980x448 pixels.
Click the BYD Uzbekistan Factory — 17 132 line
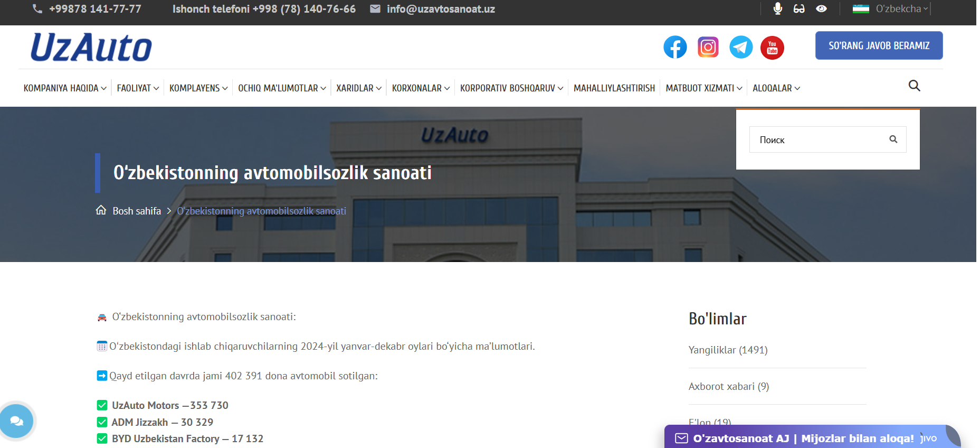(x=187, y=438)
